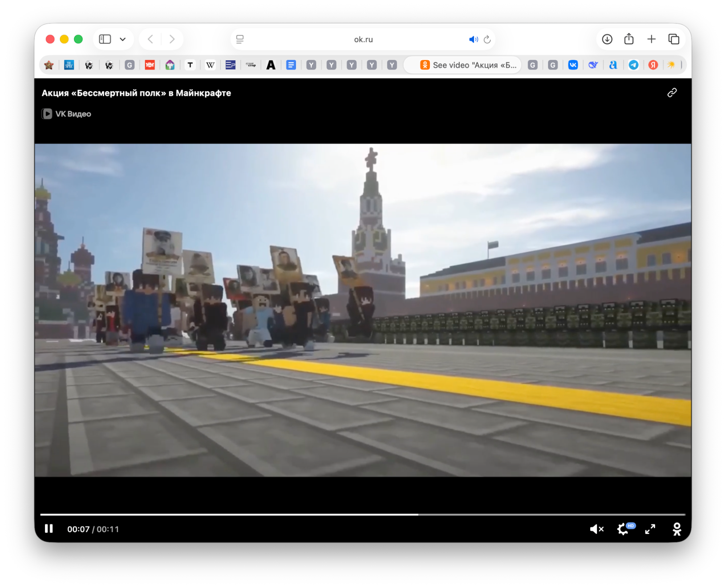This screenshot has height=588, width=726.
Task: Switch to the bold black A tab
Action: click(x=271, y=65)
